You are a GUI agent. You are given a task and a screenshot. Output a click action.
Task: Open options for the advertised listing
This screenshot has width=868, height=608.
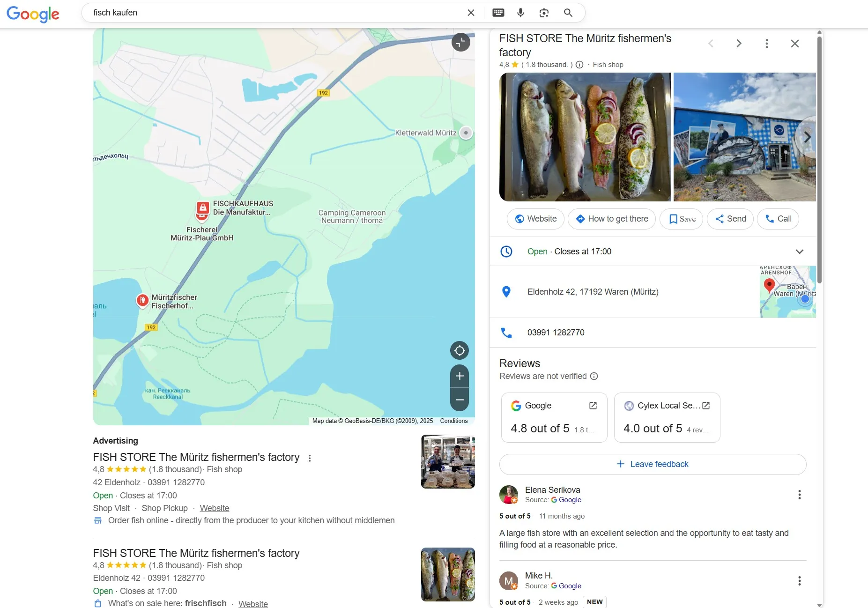click(310, 458)
